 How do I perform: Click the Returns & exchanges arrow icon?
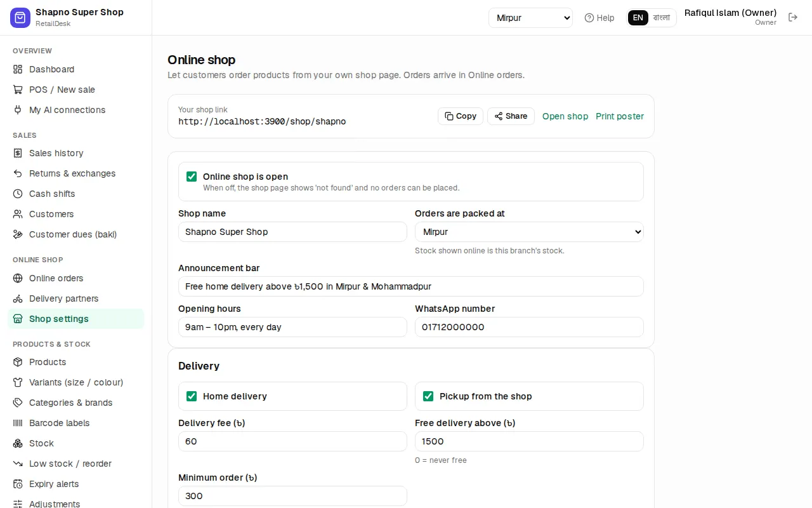pos(18,173)
